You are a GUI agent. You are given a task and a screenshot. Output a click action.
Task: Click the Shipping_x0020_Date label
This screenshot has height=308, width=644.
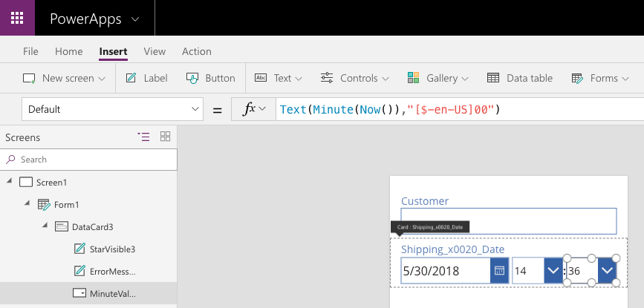coord(452,249)
